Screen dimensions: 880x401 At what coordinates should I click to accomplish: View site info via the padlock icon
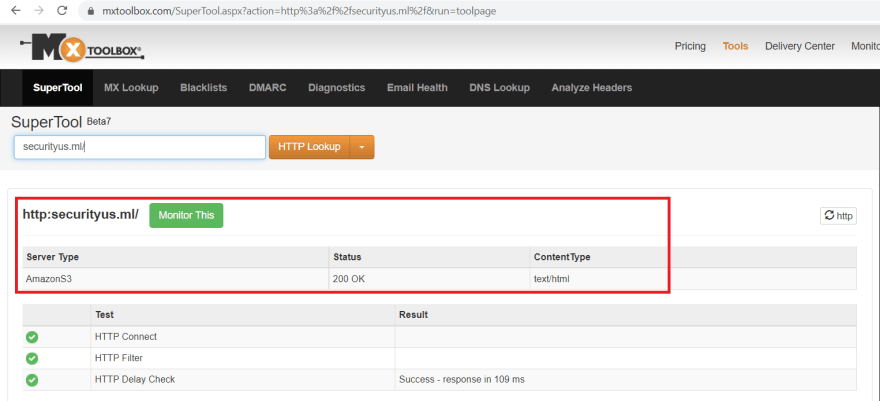point(91,11)
